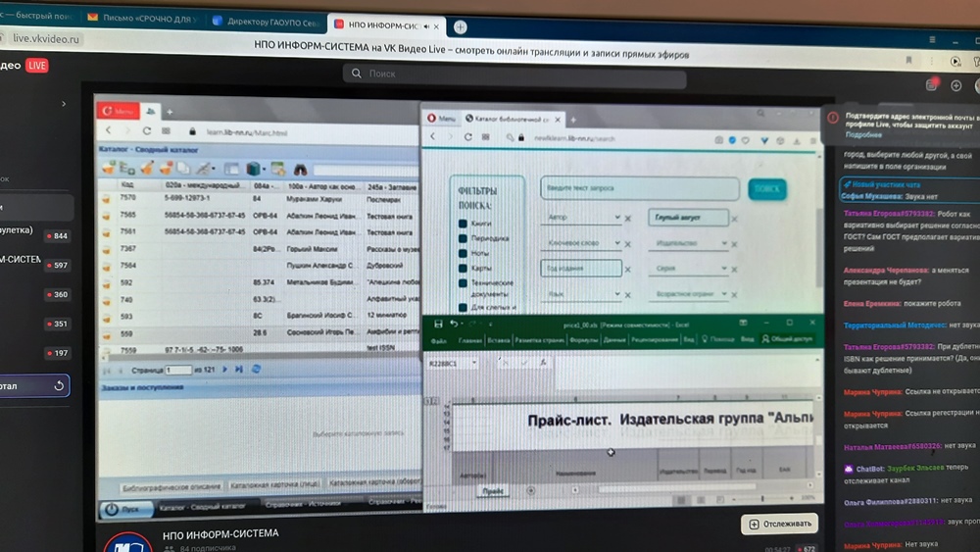
Task: Click the plus-circle icon in the VK Video header
Action: coord(956,85)
